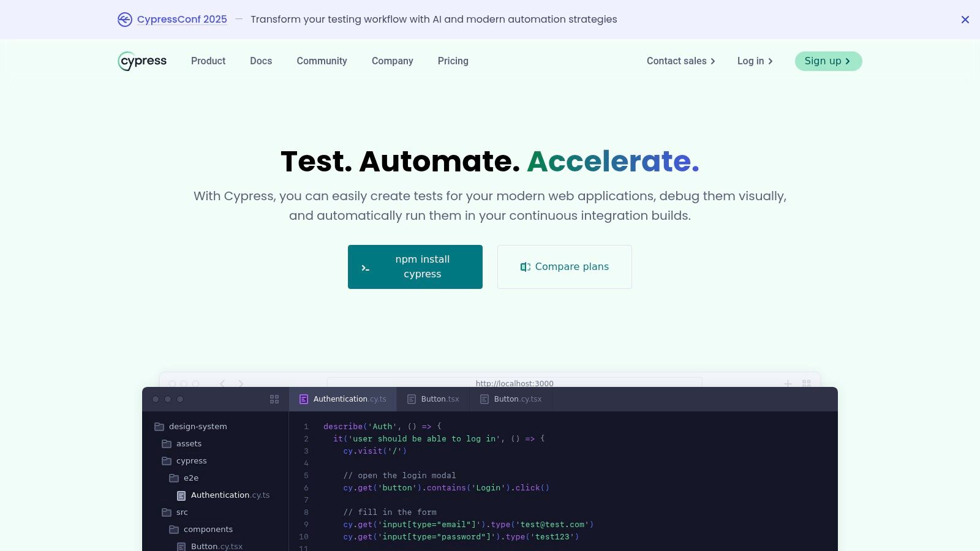This screenshot has width=980, height=551.
Task: Click the npm install cypress button
Action: [x=415, y=267]
